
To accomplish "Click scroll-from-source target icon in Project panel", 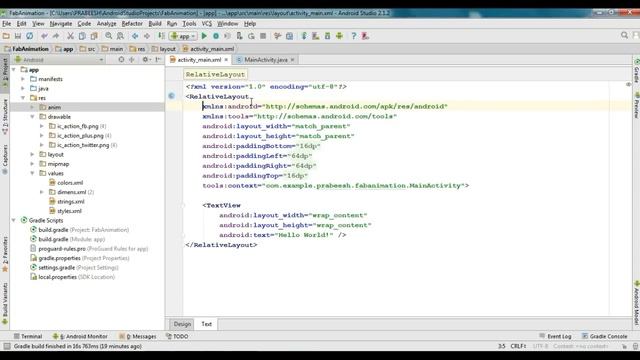I will (x=121, y=60).
